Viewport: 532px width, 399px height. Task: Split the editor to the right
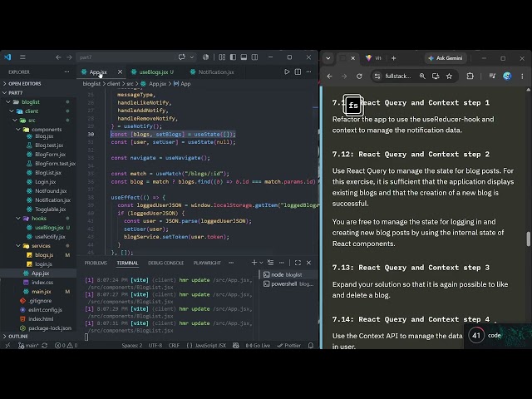point(298,72)
